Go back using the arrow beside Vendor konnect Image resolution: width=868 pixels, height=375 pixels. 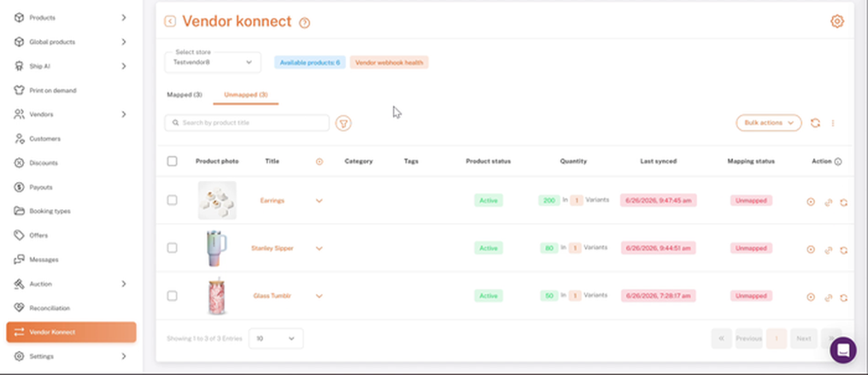[x=170, y=21]
